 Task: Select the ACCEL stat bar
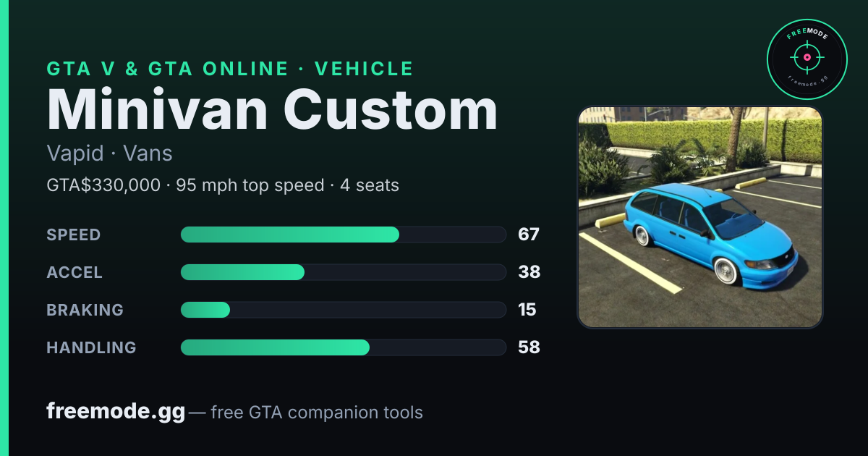click(x=343, y=272)
